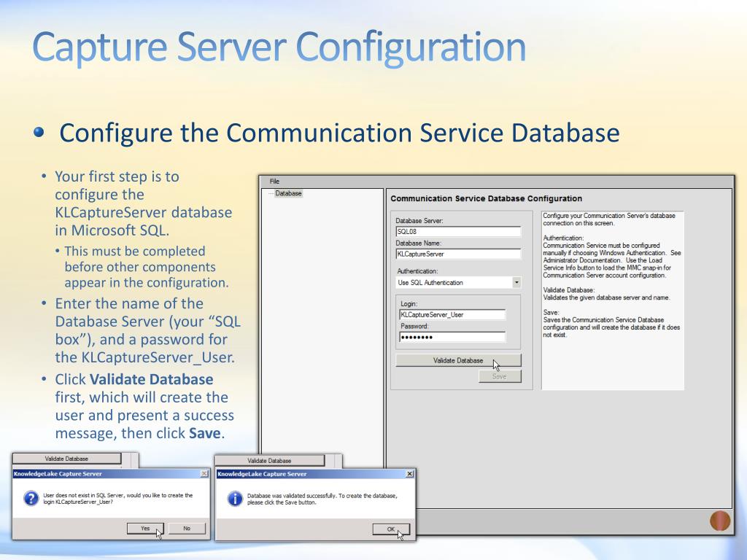Click the title bar of the success dialog
Viewport: 747px width, 560px height.
point(315,474)
